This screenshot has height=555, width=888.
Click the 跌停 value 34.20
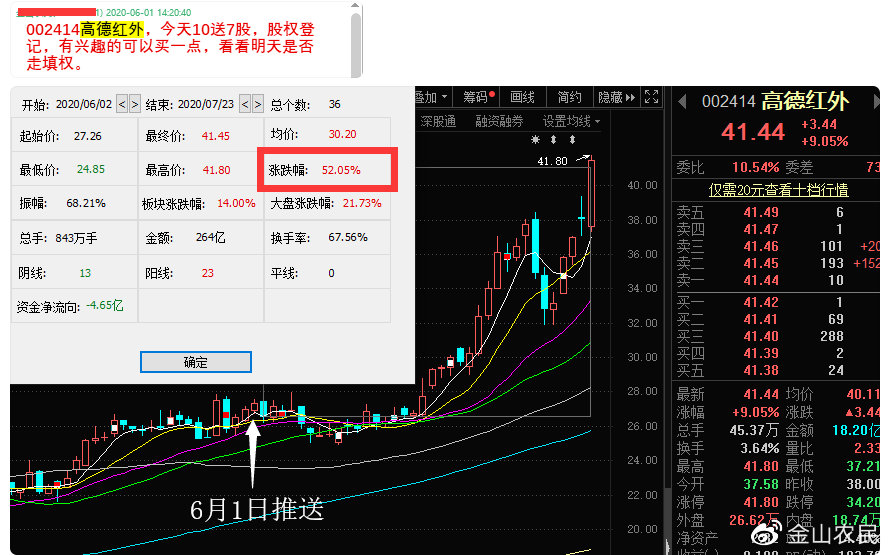tap(863, 502)
